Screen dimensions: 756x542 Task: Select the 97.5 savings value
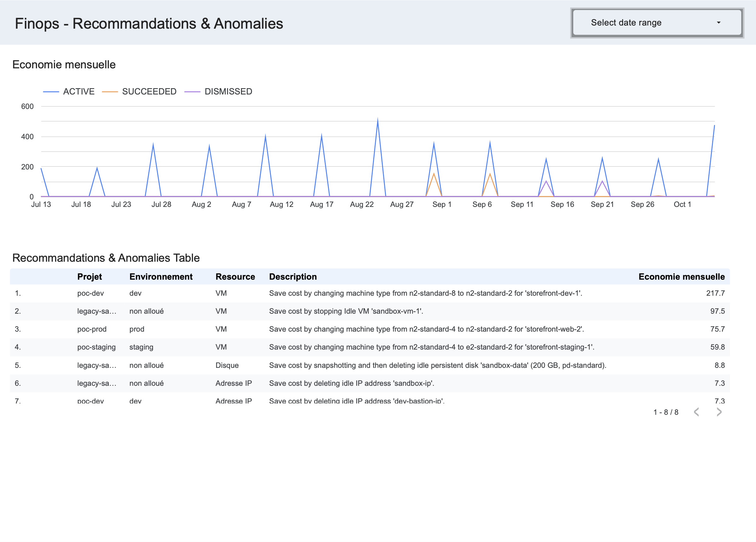click(x=717, y=311)
